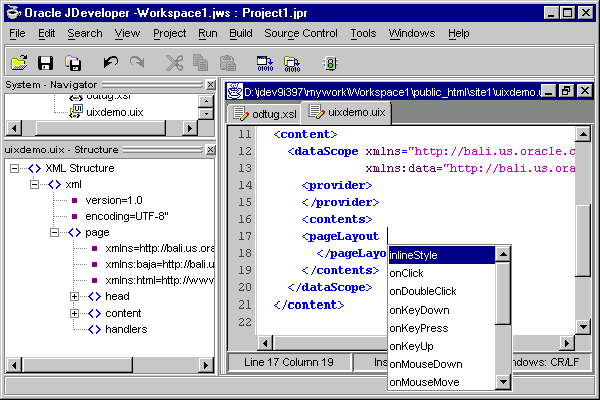Select the handlers node in Structure
The width and height of the screenshot is (600, 400).
pos(126,329)
